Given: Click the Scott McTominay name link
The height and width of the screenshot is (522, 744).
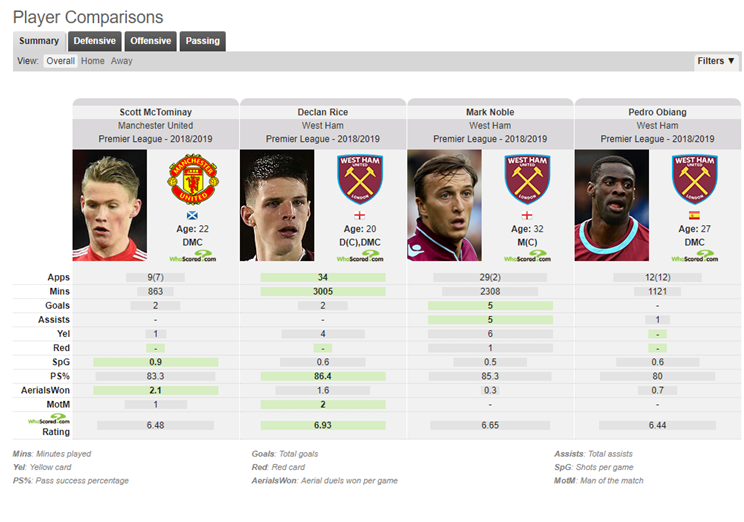Looking at the screenshot, I should [x=156, y=112].
